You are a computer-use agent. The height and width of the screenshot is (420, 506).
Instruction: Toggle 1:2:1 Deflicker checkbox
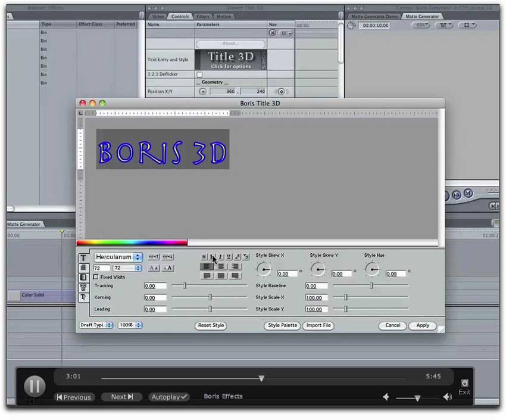click(x=200, y=74)
